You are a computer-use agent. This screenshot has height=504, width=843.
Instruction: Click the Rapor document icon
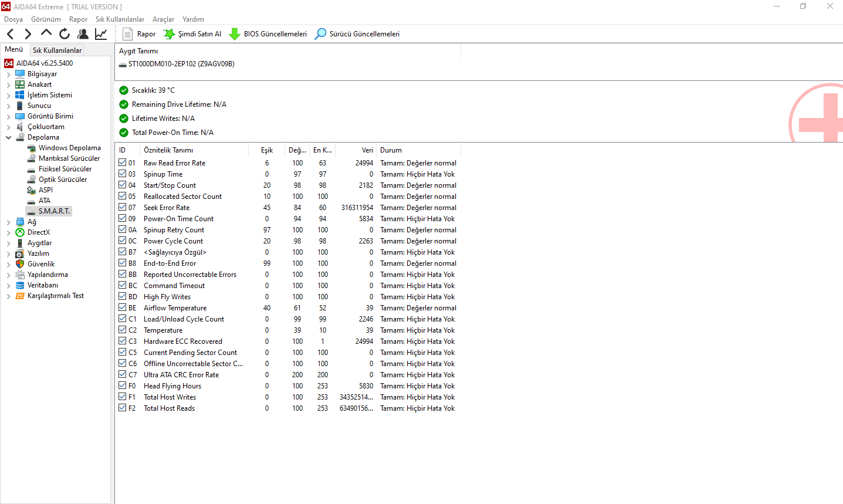click(127, 34)
